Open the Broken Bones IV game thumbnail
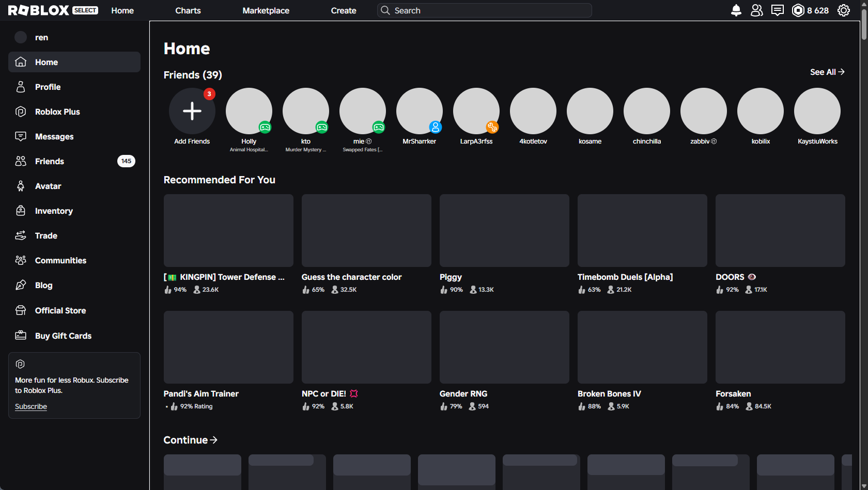This screenshot has height=490, width=868. click(x=642, y=347)
